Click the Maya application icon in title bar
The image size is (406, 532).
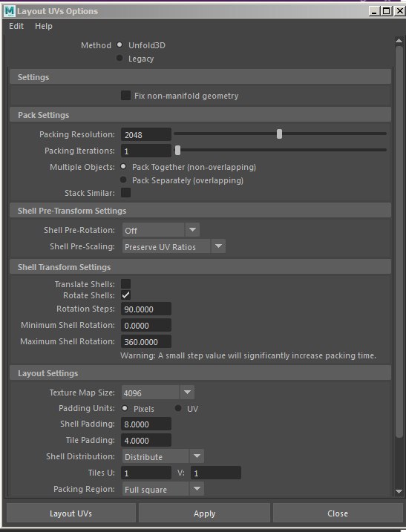(9, 11)
